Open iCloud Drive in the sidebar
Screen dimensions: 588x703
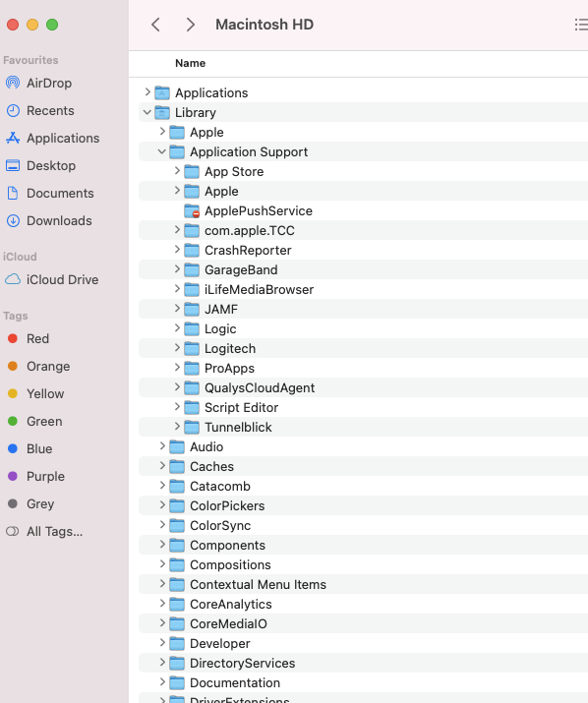tap(62, 279)
